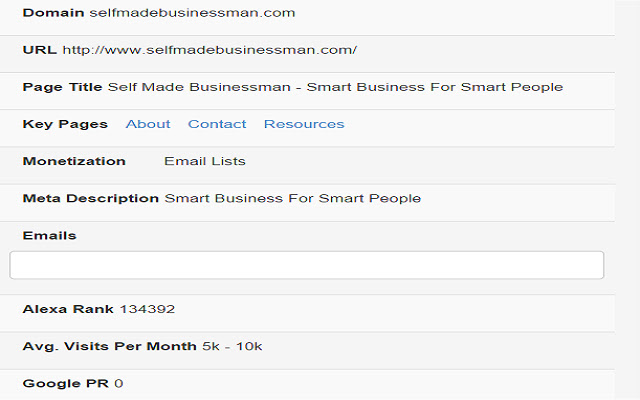Select the Email Lists monetization value
Screen dimensions: 640x400
coord(205,161)
